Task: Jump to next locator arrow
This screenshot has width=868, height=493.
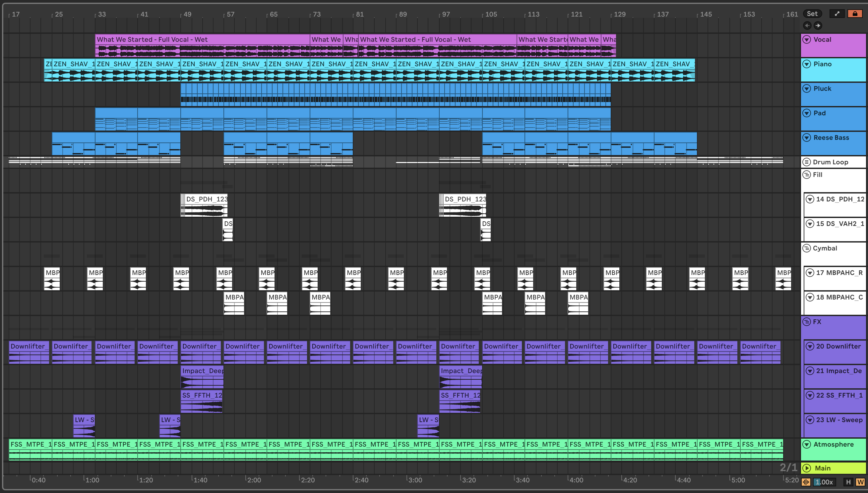Action: [818, 26]
